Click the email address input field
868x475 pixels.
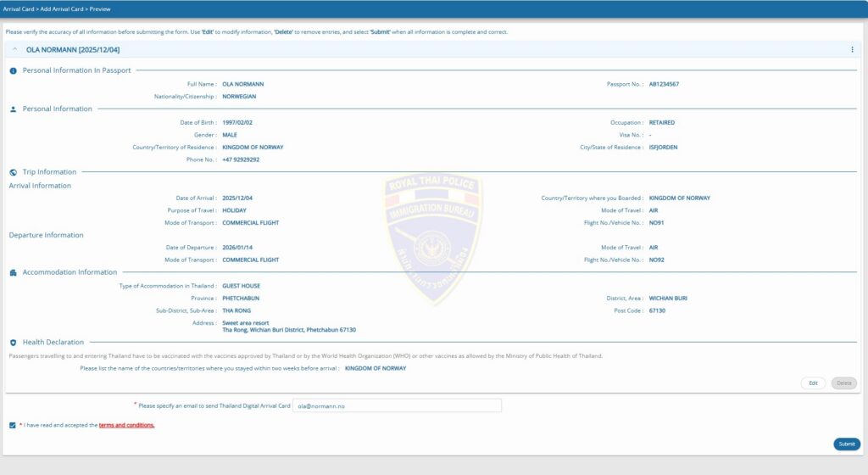397,406
